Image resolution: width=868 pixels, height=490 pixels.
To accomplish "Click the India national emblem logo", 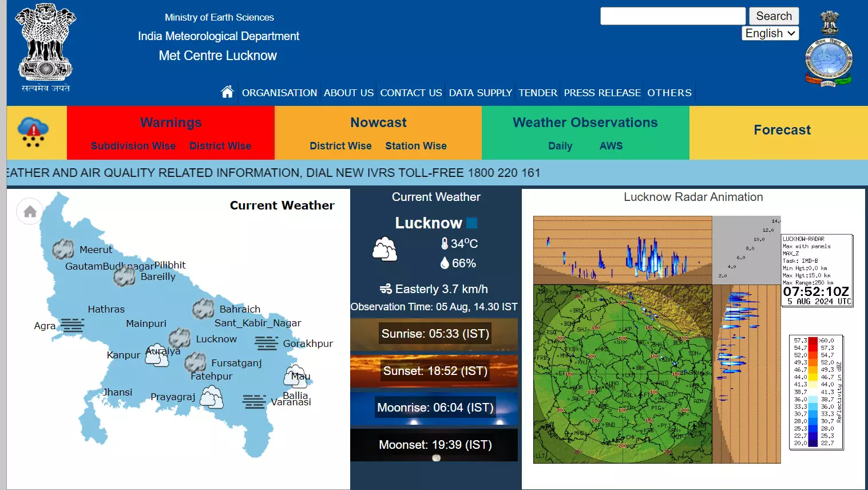I will 45,48.
